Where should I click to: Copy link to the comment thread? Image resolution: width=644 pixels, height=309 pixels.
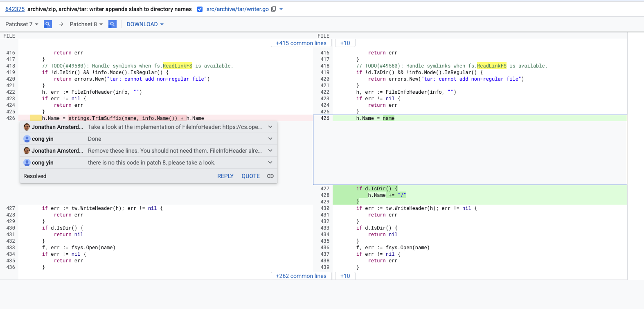pos(270,176)
